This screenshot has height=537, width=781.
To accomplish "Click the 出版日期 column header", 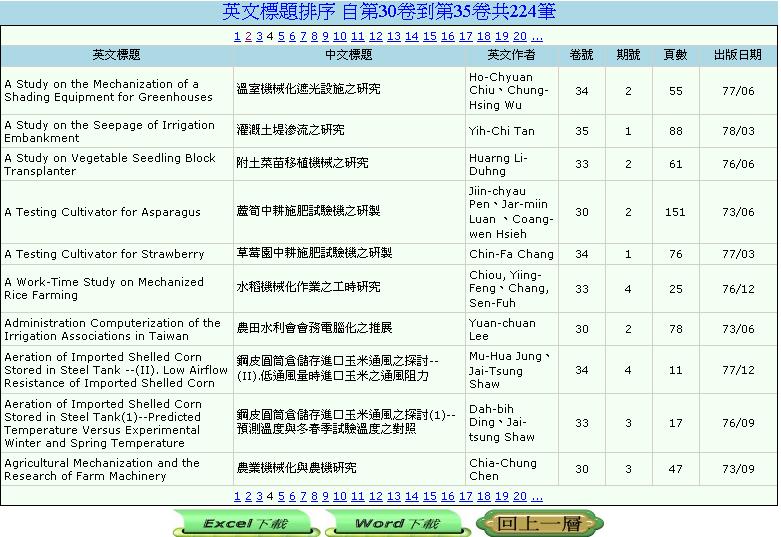I will point(738,55).
